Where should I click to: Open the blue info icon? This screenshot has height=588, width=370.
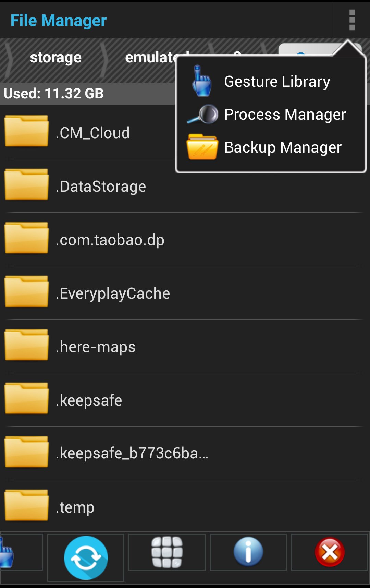[x=248, y=552]
